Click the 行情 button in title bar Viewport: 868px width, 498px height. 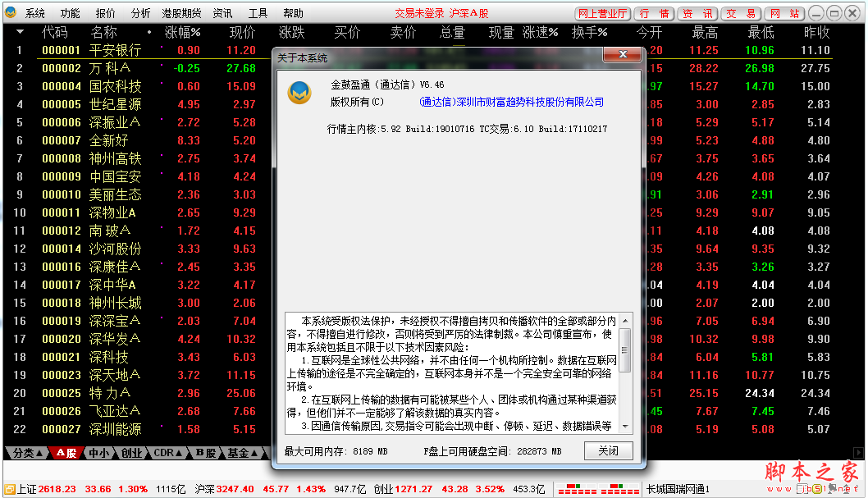pyautogui.click(x=654, y=13)
